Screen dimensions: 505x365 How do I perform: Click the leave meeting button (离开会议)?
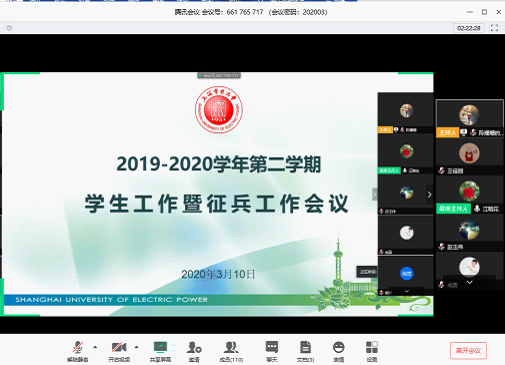pyautogui.click(x=468, y=351)
